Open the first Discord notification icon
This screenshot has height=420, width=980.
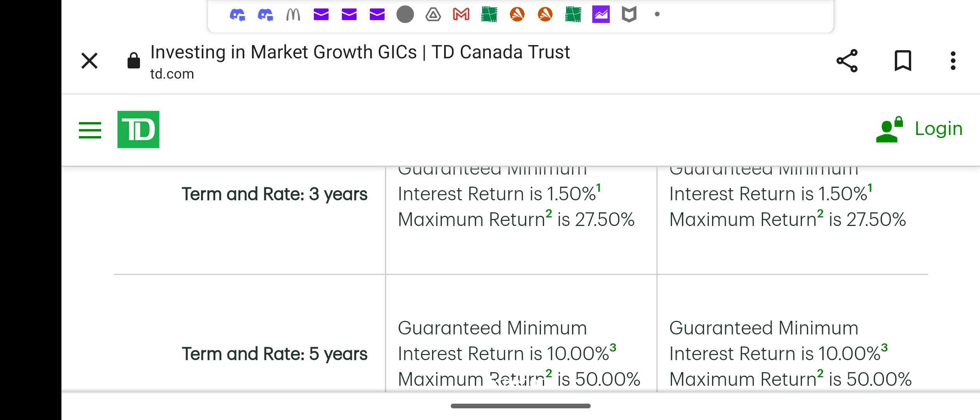237,15
